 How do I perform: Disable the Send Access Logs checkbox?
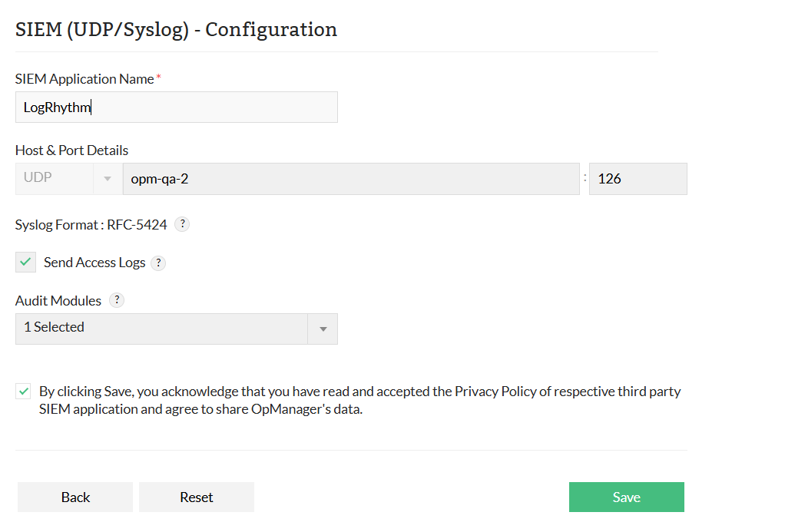coord(25,262)
